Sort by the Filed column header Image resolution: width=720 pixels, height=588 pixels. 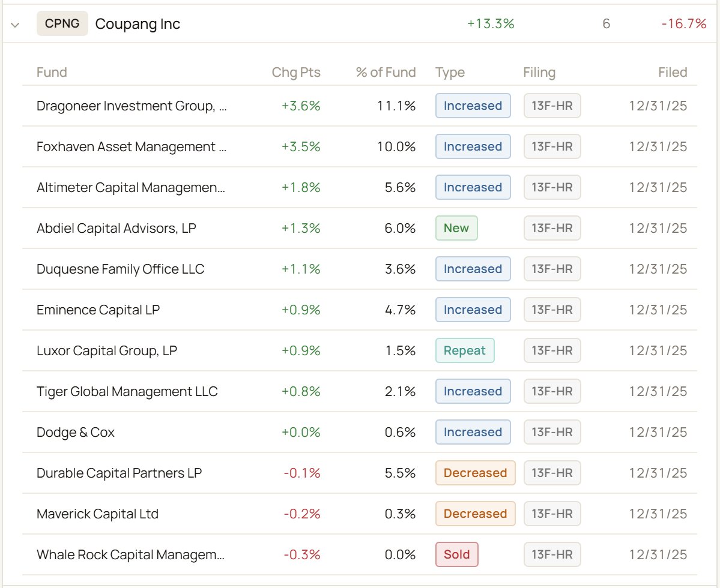673,72
